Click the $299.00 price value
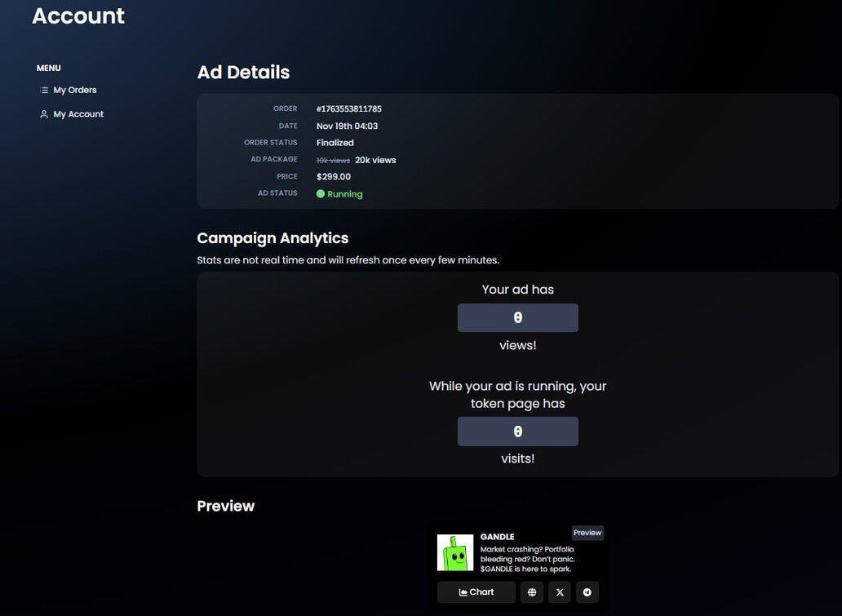 pyautogui.click(x=334, y=177)
